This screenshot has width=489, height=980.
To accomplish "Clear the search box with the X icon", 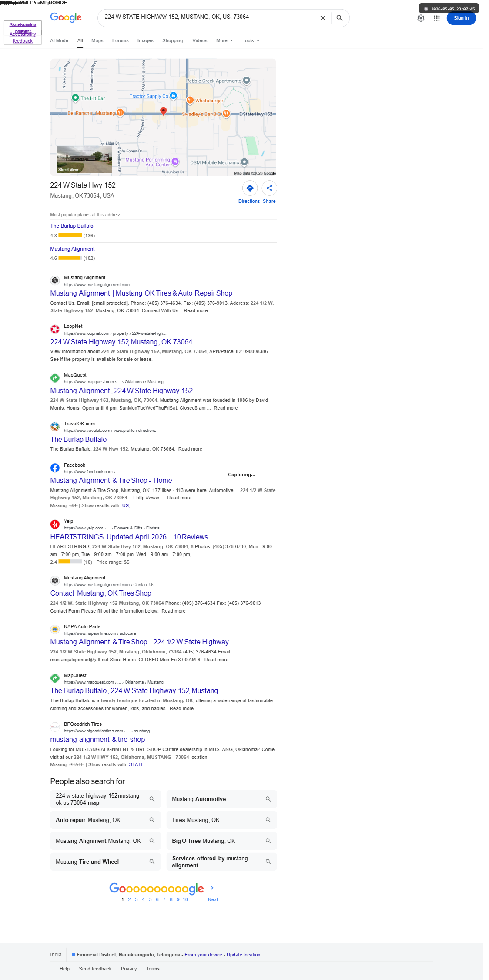I will click(323, 18).
